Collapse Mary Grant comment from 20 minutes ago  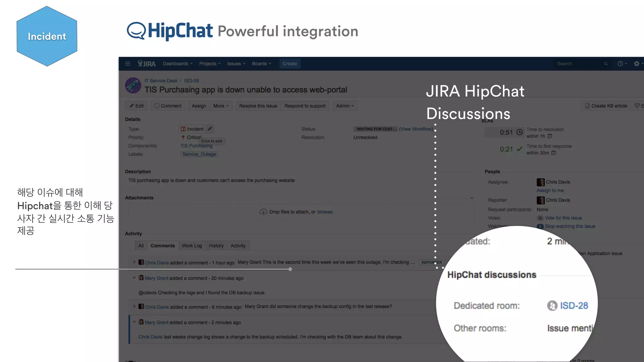pos(134,277)
